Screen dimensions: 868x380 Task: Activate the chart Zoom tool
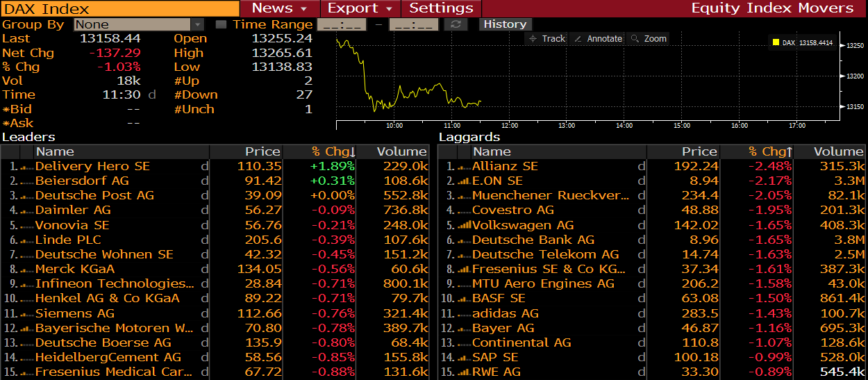(x=649, y=39)
